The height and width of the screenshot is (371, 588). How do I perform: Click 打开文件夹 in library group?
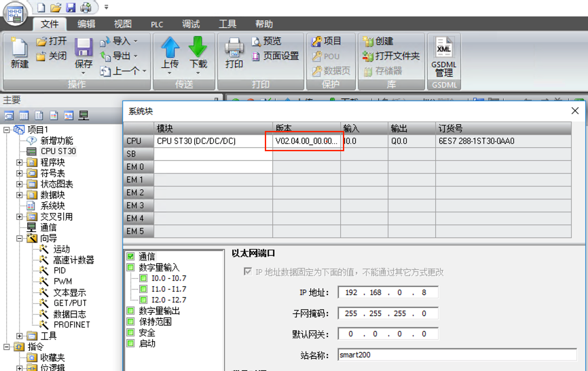(x=391, y=56)
